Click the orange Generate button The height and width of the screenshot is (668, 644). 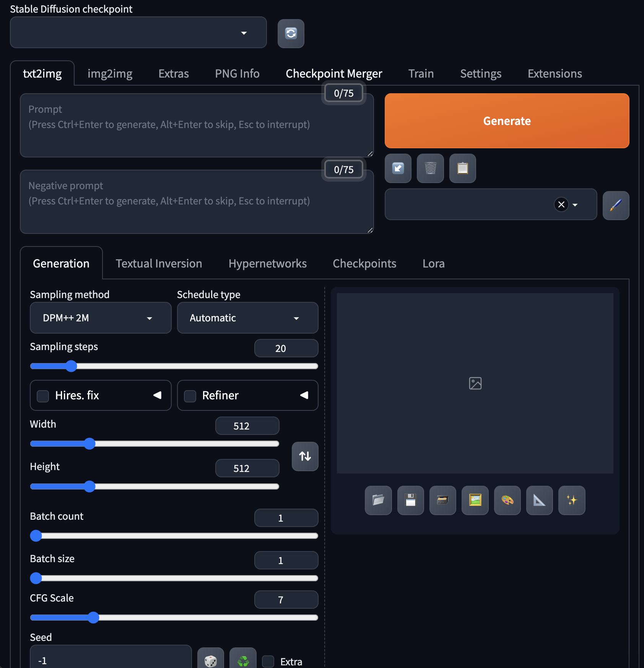click(x=507, y=121)
